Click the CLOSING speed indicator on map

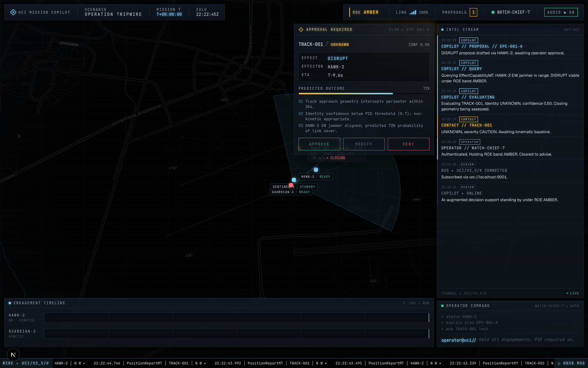click(x=336, y=158)
